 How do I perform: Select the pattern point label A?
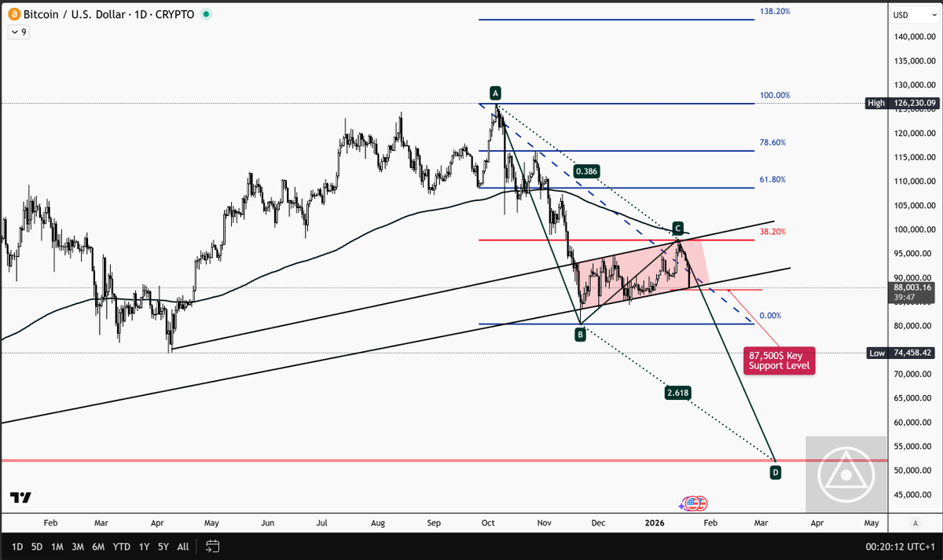point(496,92)
